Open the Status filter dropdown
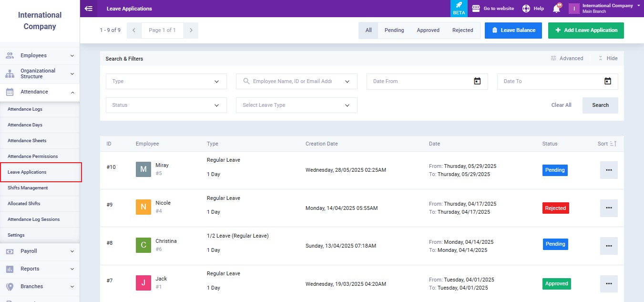The width and height of the screenshot is (644, 302). coord(166,105)
